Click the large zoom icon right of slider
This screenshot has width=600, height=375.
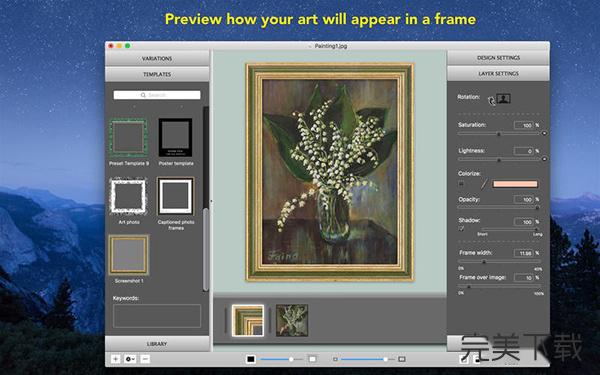pos(402,359)
